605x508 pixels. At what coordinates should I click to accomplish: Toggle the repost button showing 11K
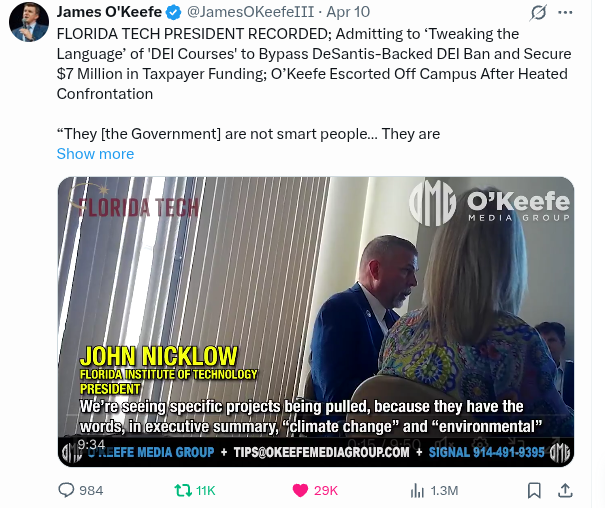[195, 490]
